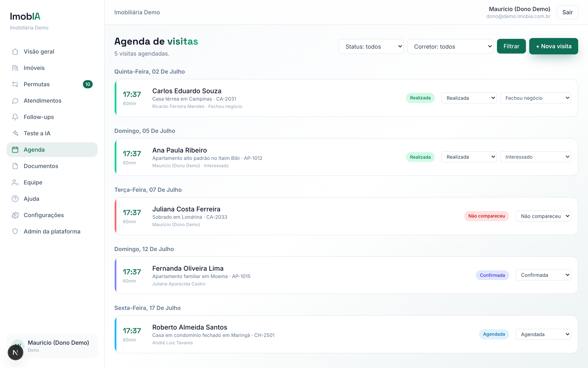588x368 pixels.
Task: Click the purple Confirmada badge
Action: point(492,275)
